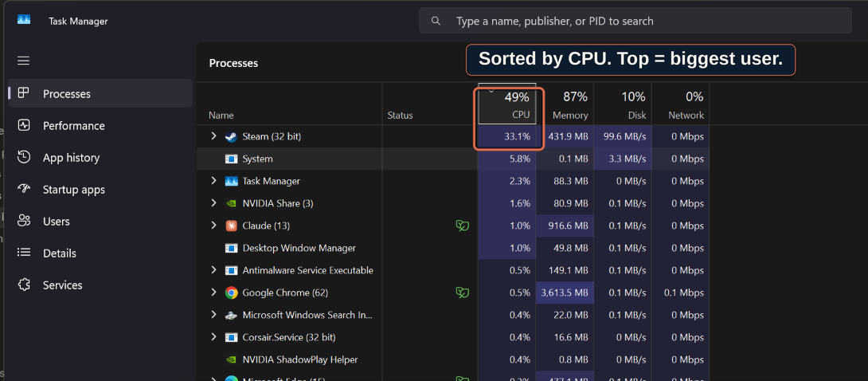Click the Users people icon

tap(23, 221)
